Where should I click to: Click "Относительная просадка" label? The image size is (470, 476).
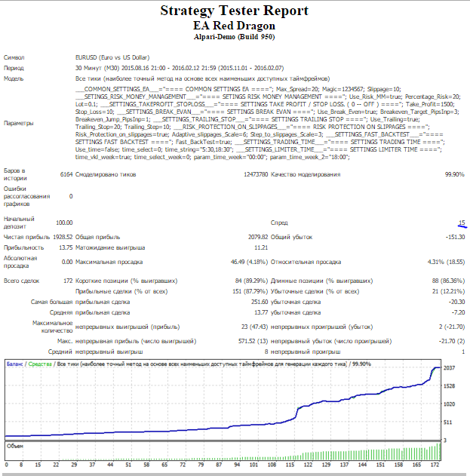pos(306,262)
